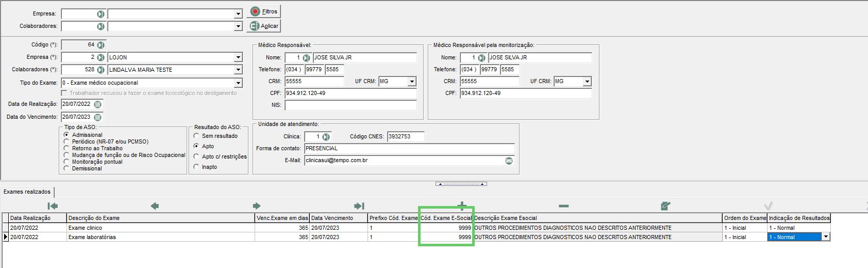Viewport: 868px width, 268px height.
Task: Click the email icon in E-Mail field
Action: (x=509, y=161)
